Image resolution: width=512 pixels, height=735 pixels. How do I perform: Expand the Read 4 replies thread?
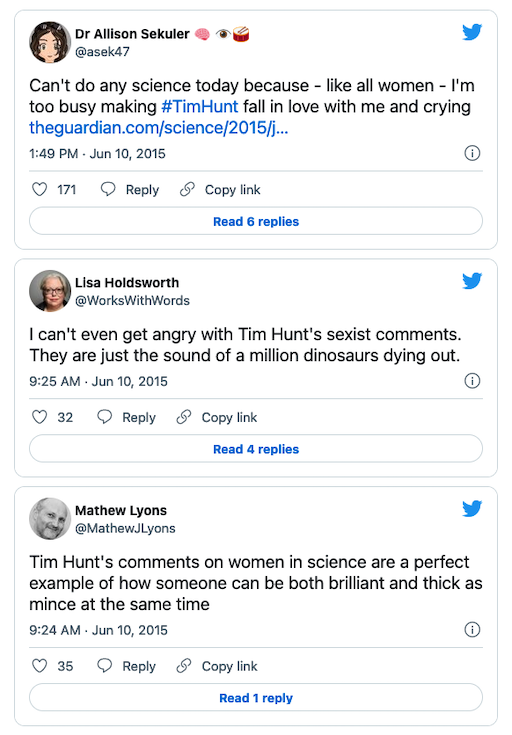pyautogui.click(x=256, y=449)
